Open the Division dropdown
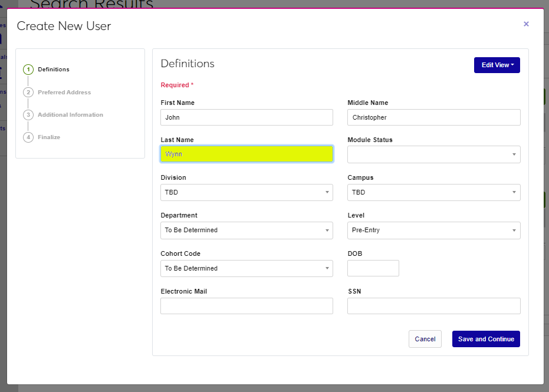 coord(246,192)
